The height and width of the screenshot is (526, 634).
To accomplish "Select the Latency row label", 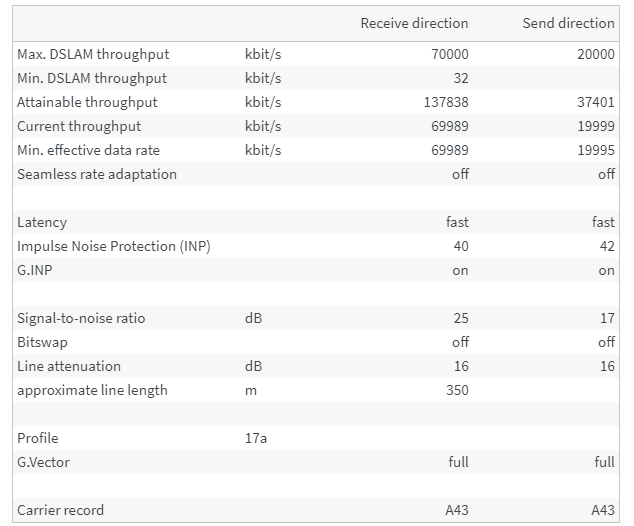I will 42,222.
